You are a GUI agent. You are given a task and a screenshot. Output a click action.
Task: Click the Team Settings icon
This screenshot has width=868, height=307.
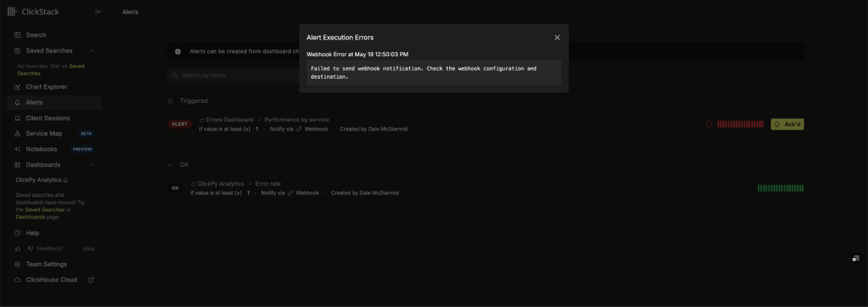(17, 264)
